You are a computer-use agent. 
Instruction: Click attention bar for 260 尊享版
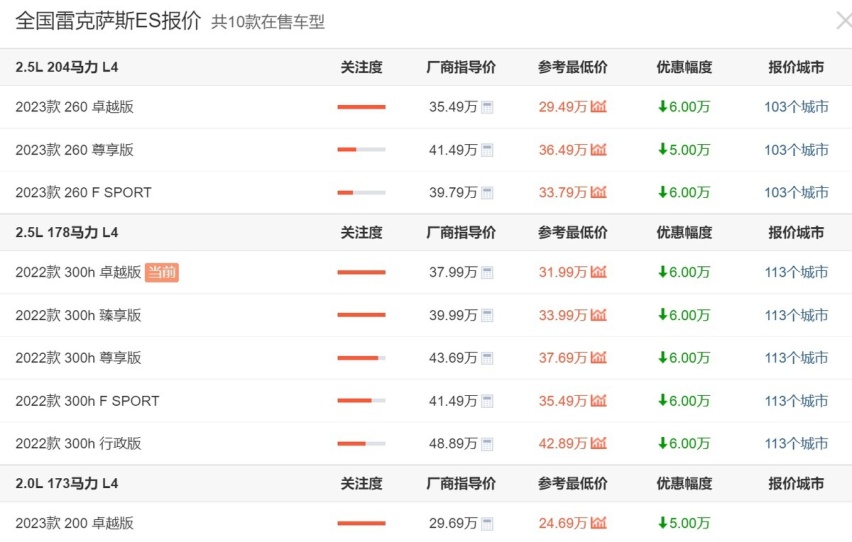[x=361, y=149]
